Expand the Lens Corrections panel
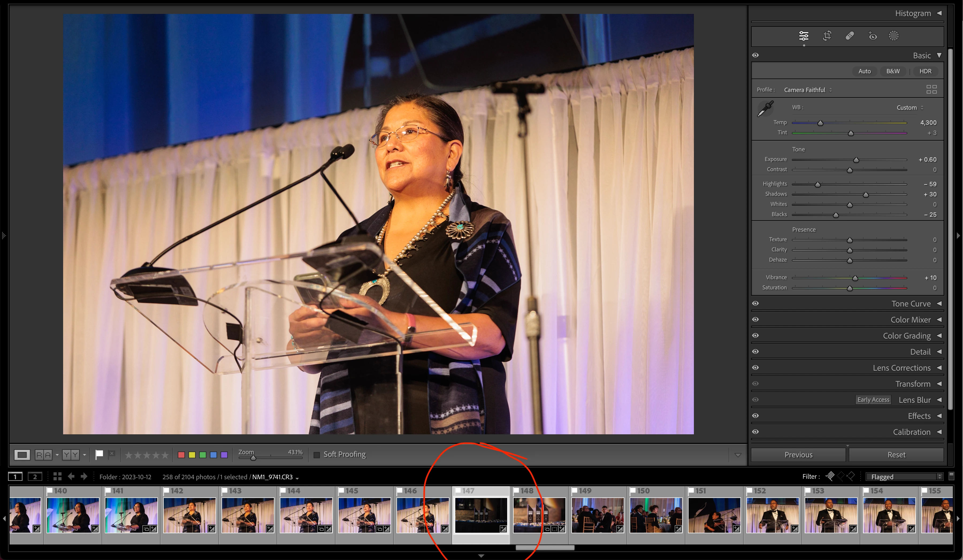963x560 pixels. 901,368
